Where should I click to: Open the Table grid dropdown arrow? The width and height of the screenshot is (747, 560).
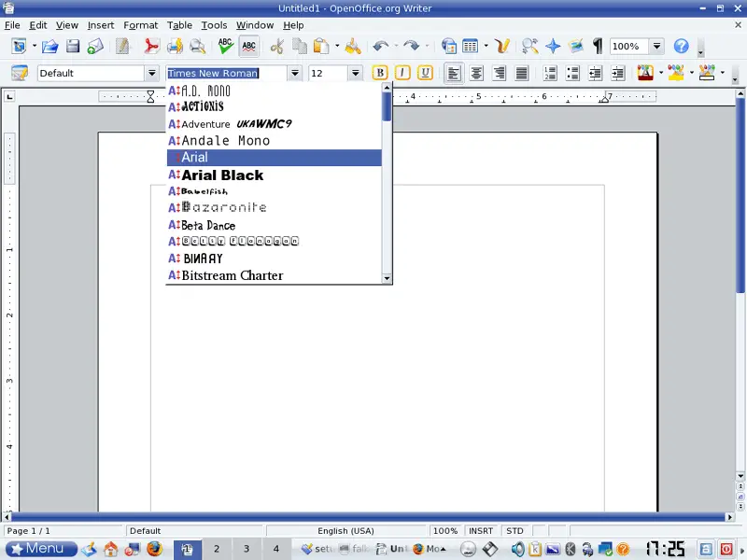[486, 46]
